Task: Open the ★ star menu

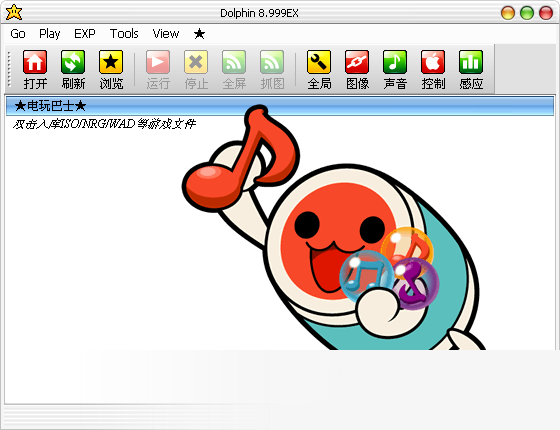Action: (199, 34)
